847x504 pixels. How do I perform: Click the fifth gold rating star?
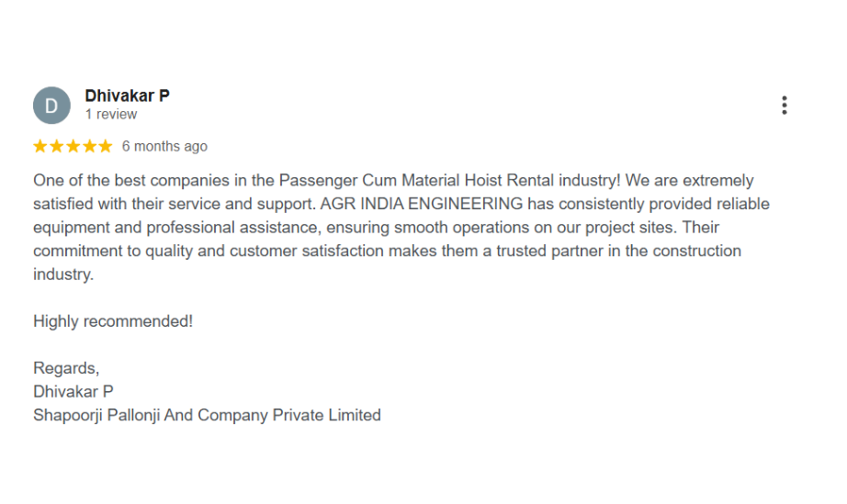coord(105,147)
